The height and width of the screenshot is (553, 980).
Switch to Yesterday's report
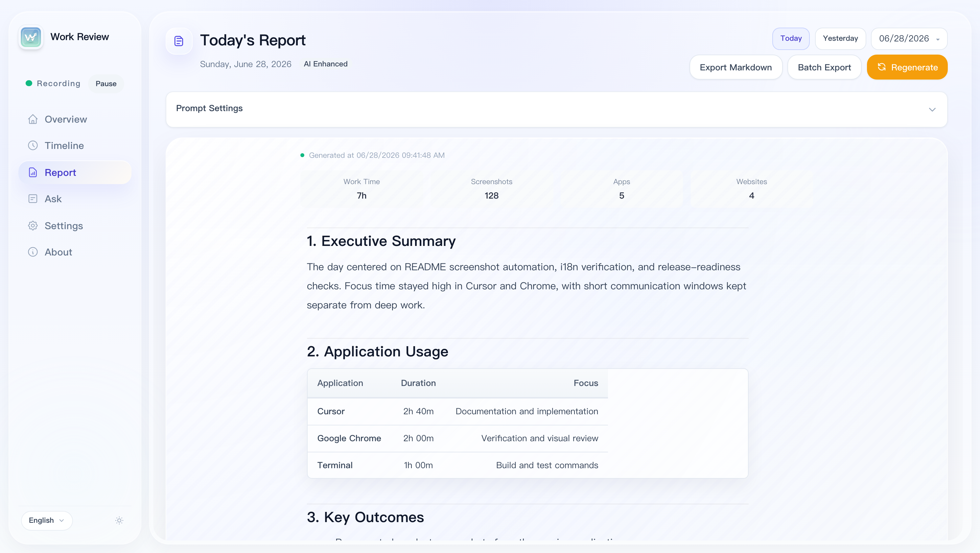pyautogui.click(x=840, y=39)
